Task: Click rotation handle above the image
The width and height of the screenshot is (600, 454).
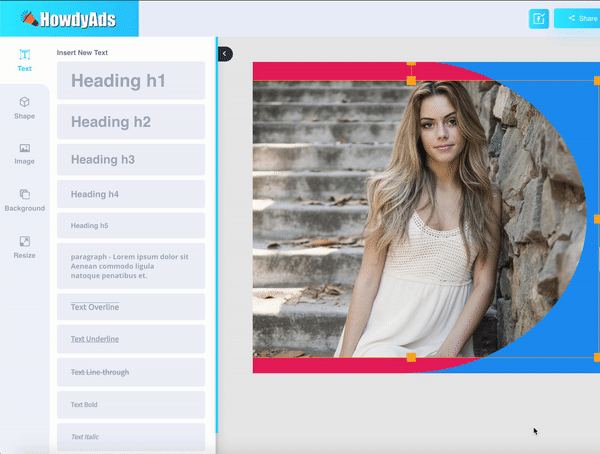Action: [411, 64]
